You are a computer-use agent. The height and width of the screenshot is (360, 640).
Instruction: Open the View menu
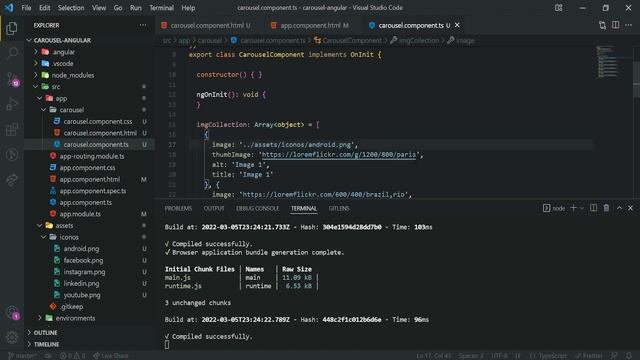click(99, 8)
